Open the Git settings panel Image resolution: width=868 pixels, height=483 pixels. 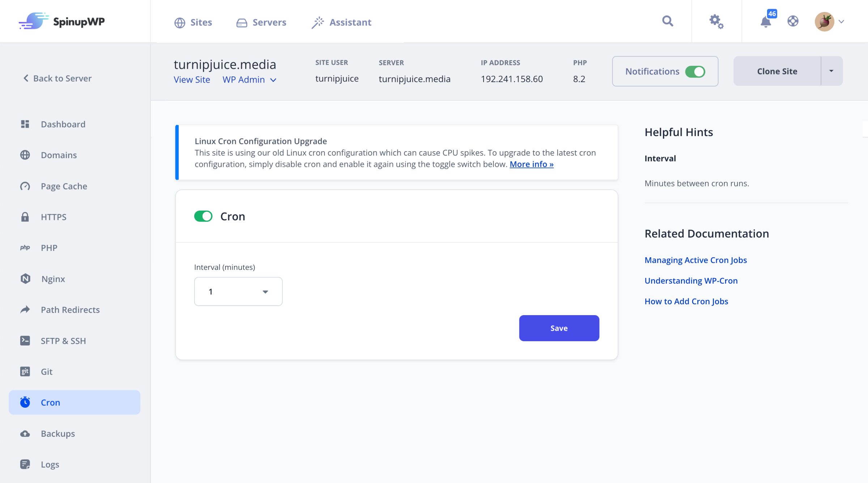pyautogui.click(x=47, y=371)
